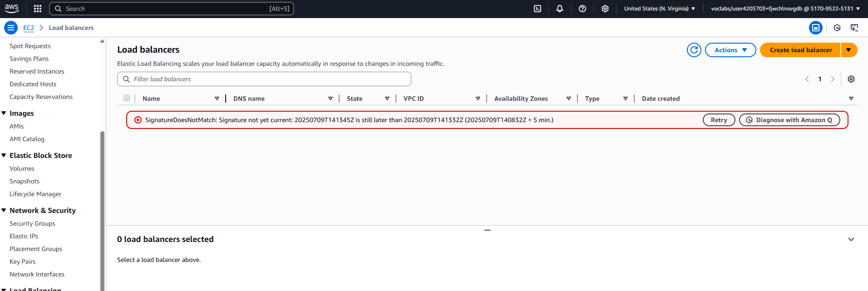Viewport: 868px width, 291px height.
Task: Click the Filter load balancers field
Action: tap(264, 79)
